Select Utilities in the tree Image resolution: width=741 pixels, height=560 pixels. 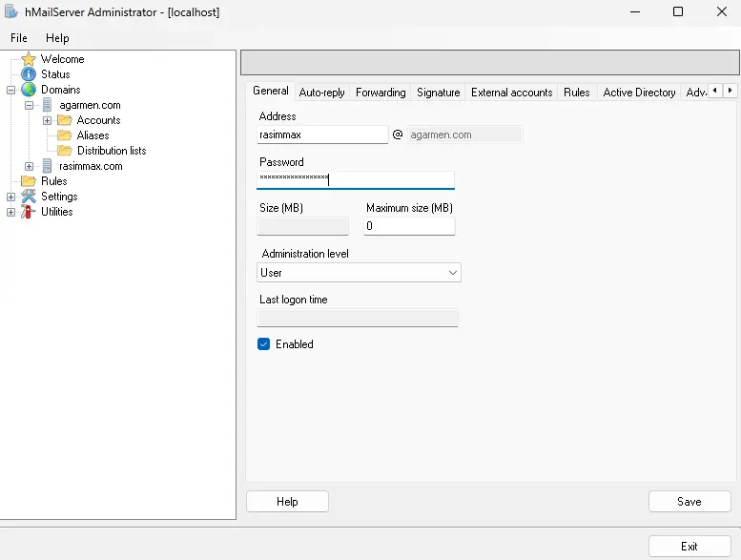click(x=56, y=212)
